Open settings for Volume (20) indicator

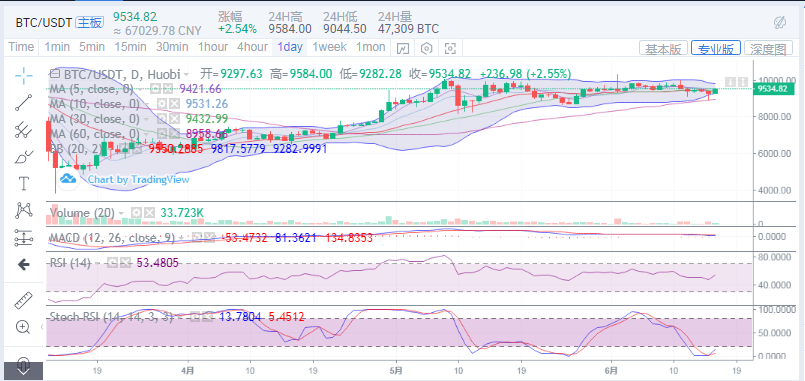point(137,213)
